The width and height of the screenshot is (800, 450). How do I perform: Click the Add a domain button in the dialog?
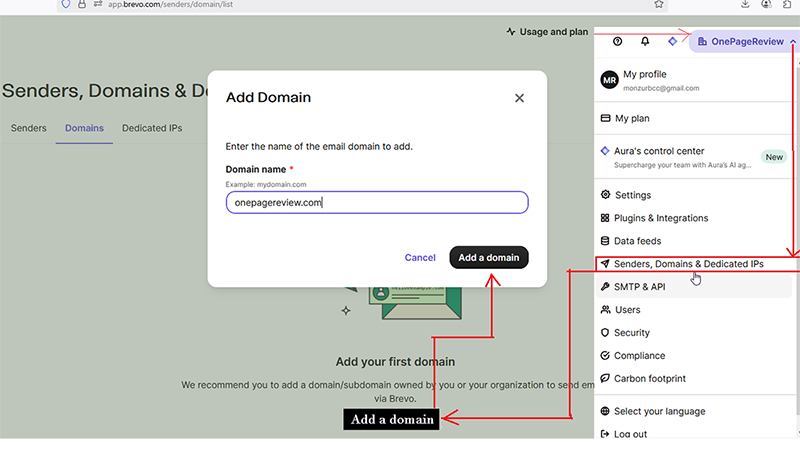click(x=488, y=257)
